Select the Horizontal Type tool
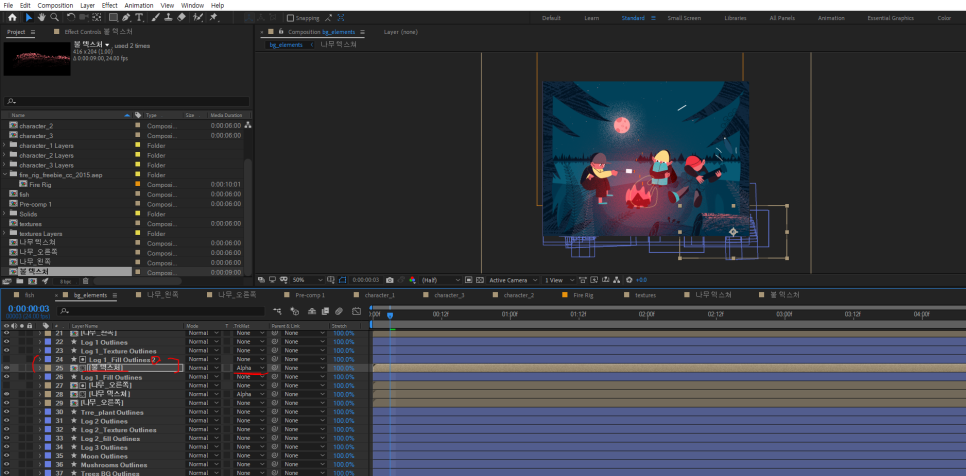 point(139,18)
